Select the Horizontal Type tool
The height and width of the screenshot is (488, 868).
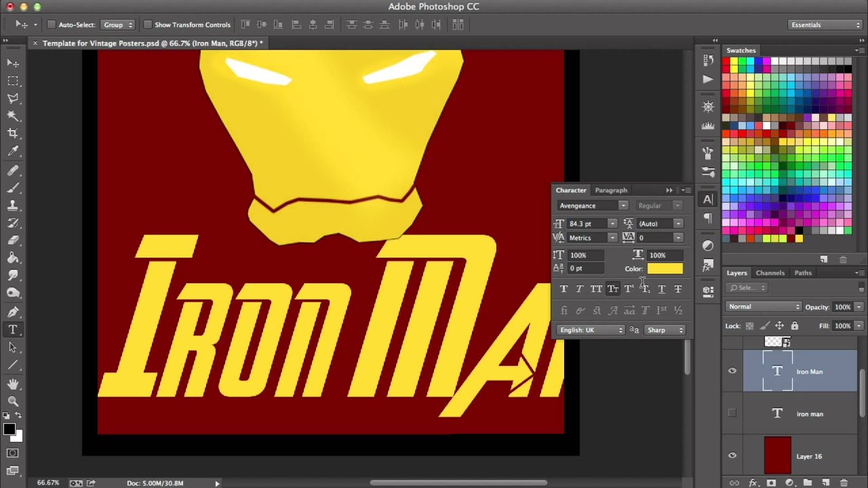pos(13,329)
